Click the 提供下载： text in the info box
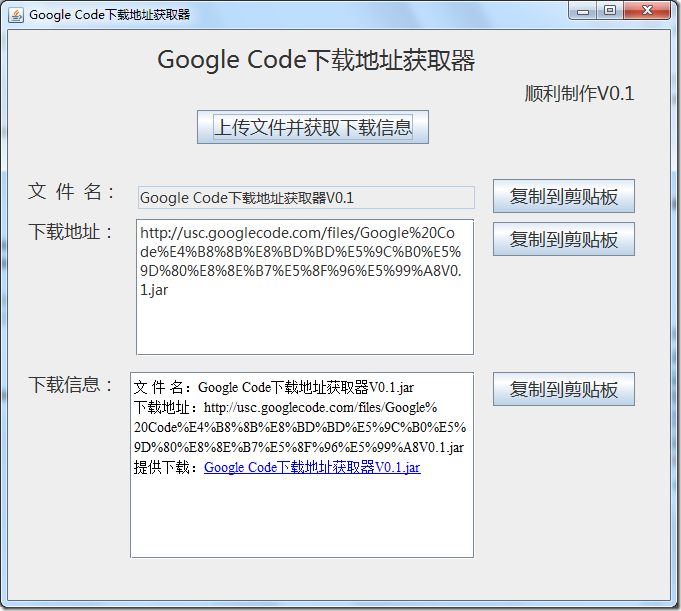Screen dimensions: 681x611 pos(165,468)
